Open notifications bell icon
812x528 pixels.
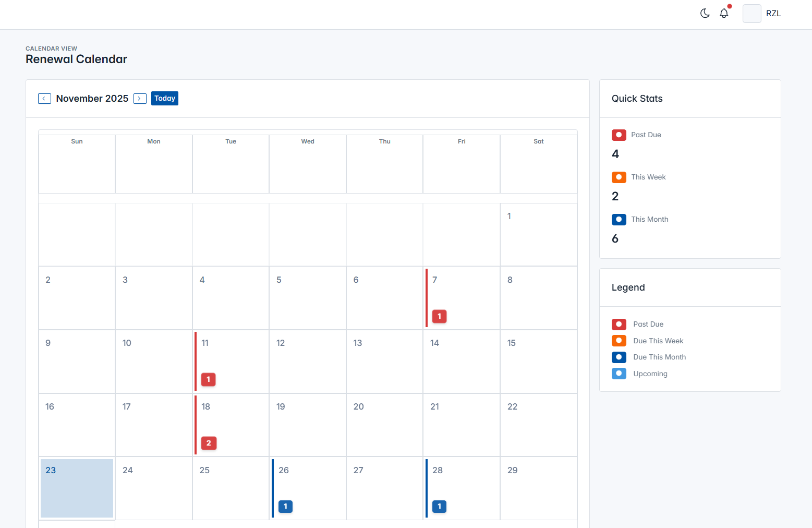click(724, 14)
